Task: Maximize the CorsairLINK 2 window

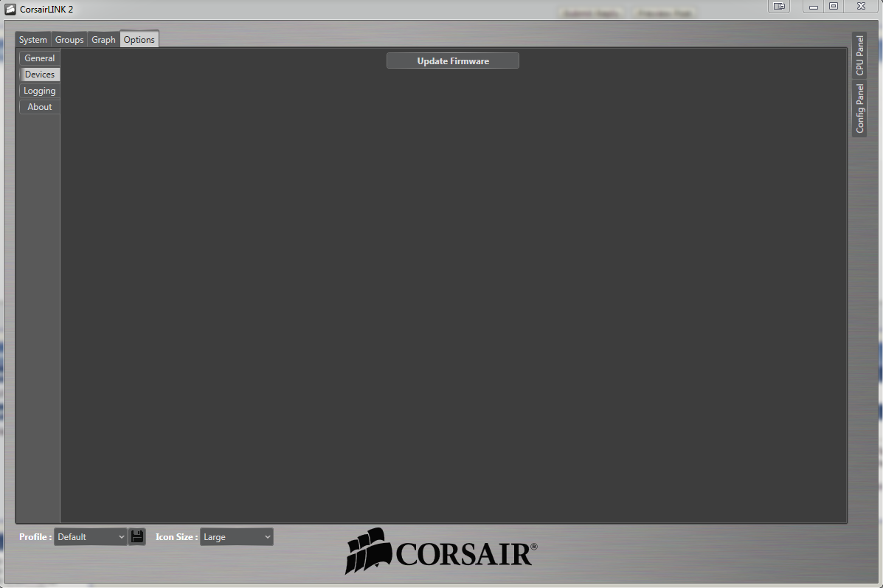Action: pos(834,6)
